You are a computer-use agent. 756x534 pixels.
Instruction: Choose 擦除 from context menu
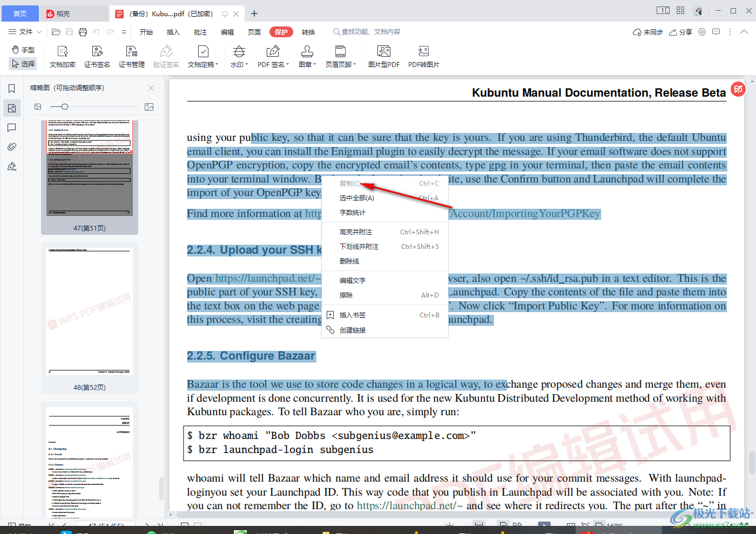click(x=385, y=295)
